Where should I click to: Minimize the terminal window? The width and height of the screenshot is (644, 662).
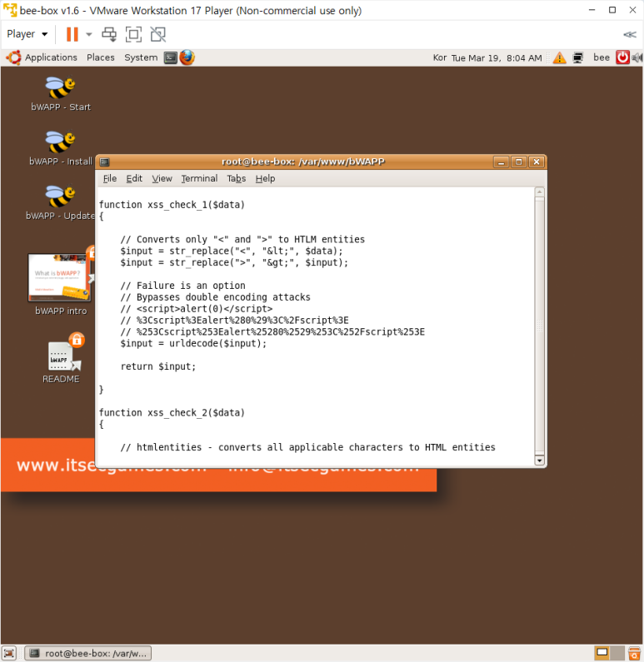501,162
